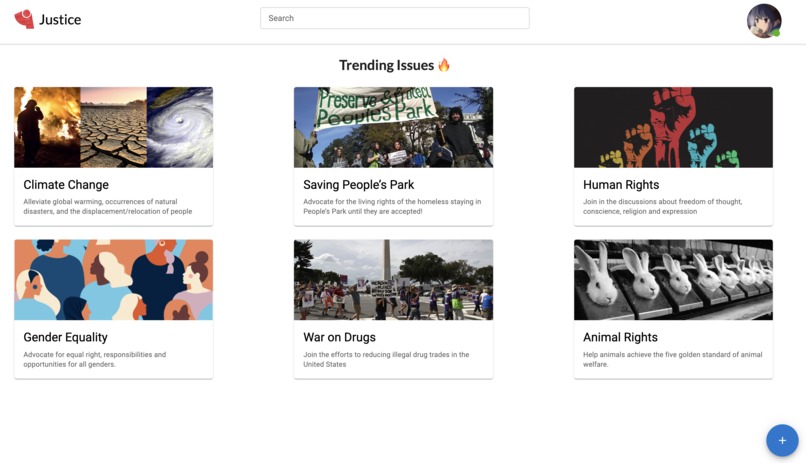Screen dimensions: 806x463
Task: Select the Human Rights title
Action: 621,185
